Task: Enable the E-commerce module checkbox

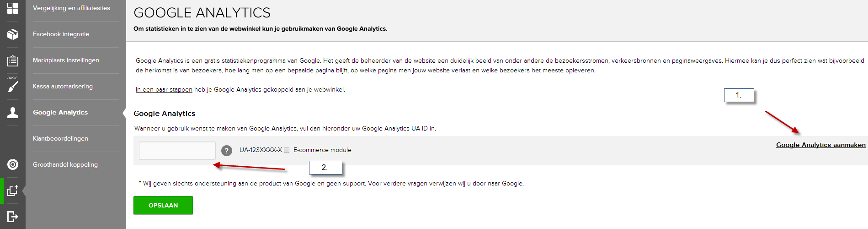Action: tap(287, 150)
